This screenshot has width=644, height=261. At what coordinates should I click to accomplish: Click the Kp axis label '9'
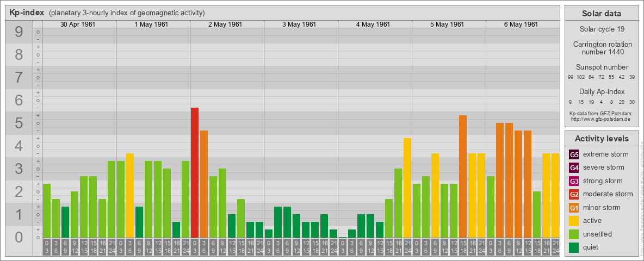(x=19, y=32)
